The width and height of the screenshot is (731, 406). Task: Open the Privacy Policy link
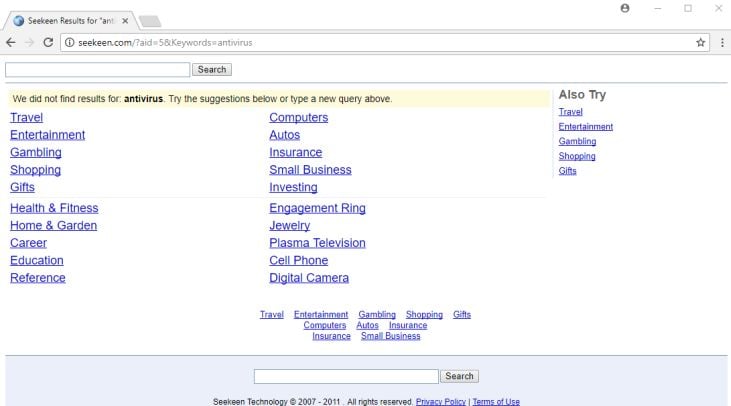tap(441, 402)
